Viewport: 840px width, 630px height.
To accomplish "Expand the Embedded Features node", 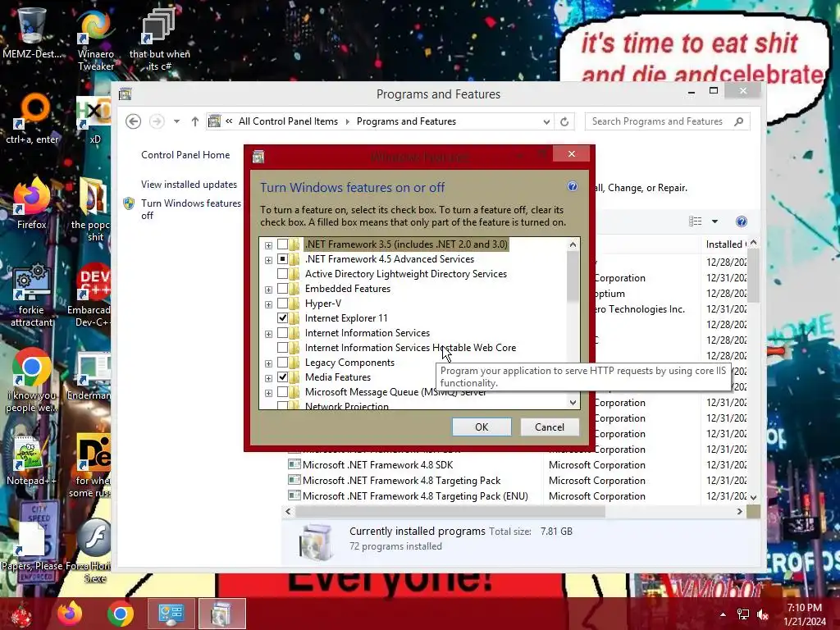I will tap(268, 290).
